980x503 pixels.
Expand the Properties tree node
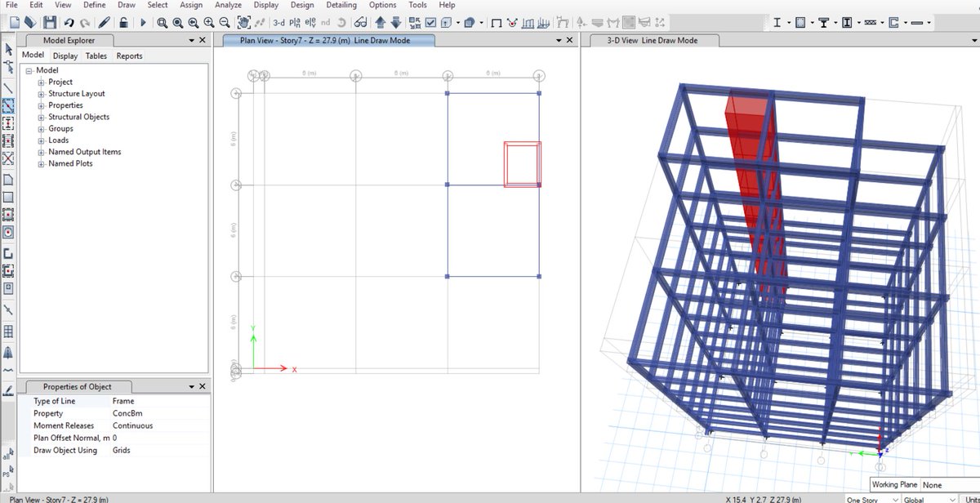tap(41, 105)
